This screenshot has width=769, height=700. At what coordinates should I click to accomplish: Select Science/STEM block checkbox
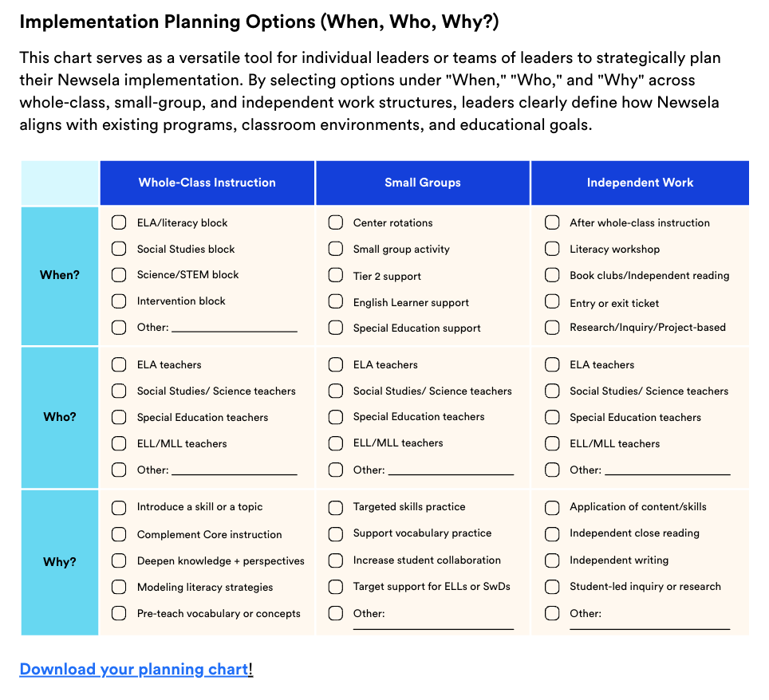(119, 275)
